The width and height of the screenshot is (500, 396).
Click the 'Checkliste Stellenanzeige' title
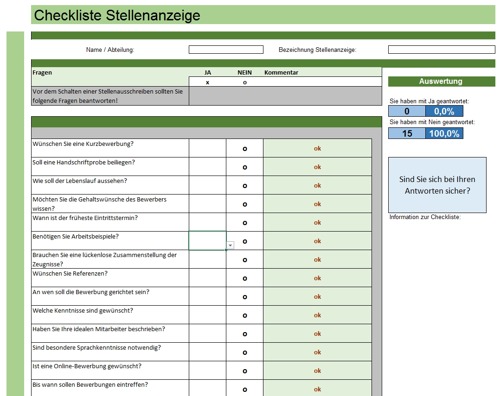(x=117, y=15)
